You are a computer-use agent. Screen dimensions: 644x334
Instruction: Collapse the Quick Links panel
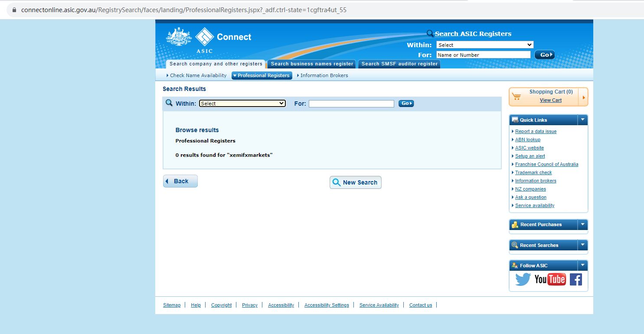[x=583, y=120]
